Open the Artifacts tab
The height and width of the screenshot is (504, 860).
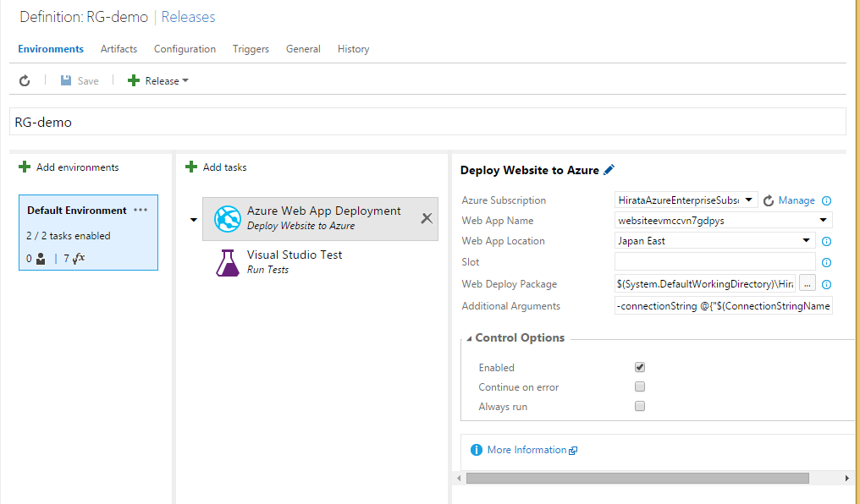click(x=119, y=49)
